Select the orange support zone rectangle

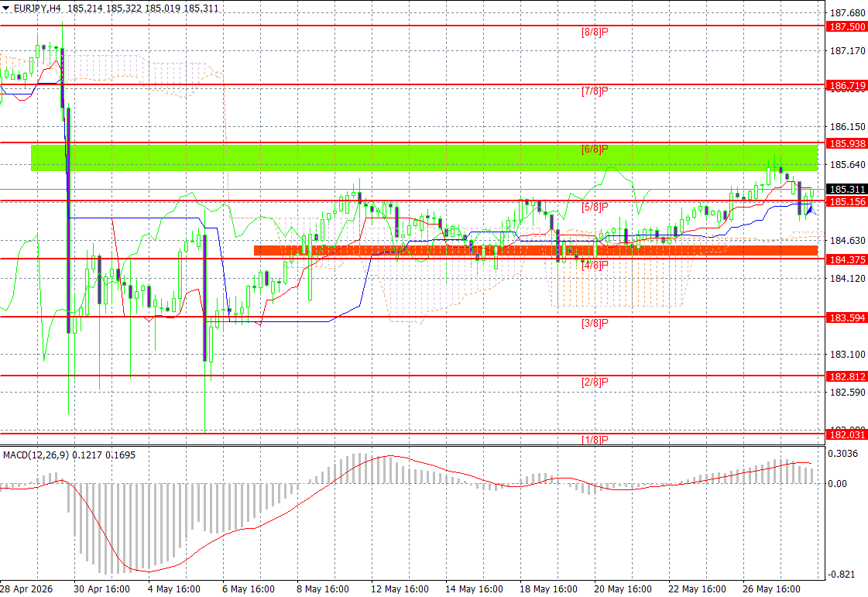point(536,250)
